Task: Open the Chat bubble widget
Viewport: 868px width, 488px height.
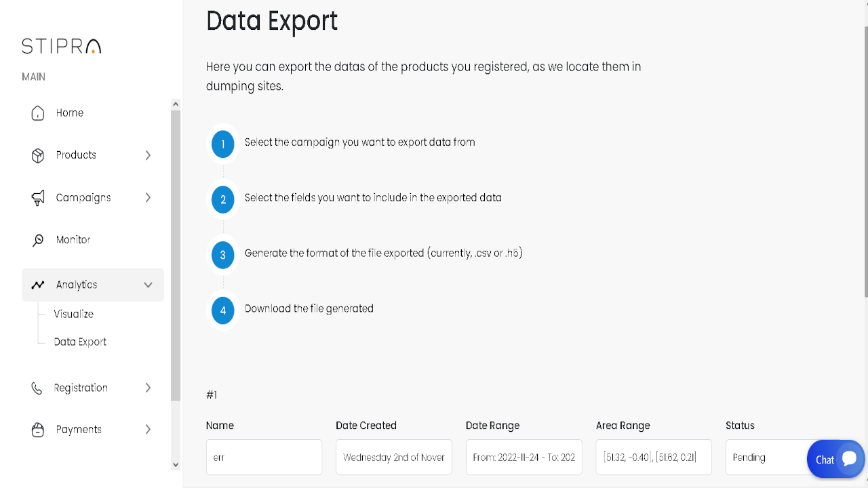Action: [x=835, y=459]
